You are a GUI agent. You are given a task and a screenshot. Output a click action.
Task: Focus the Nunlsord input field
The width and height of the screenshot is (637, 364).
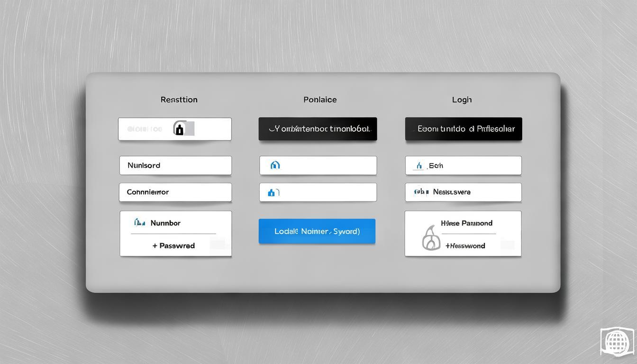175,165
